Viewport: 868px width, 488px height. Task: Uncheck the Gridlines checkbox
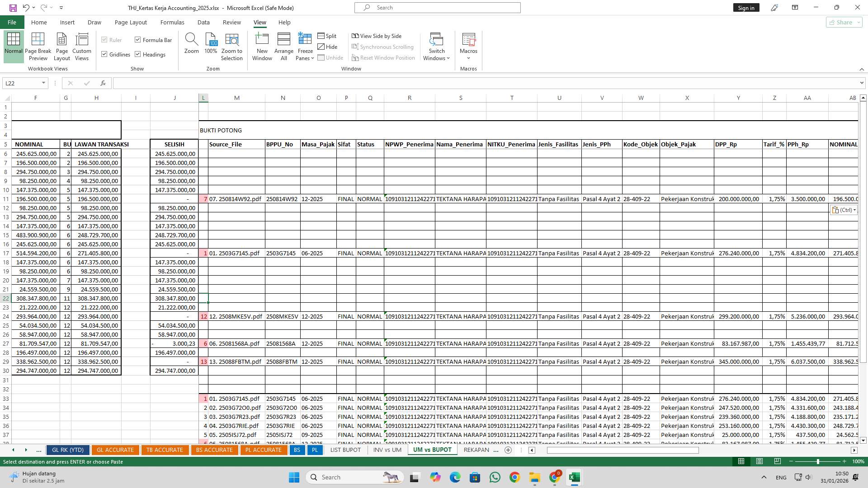point(104,54)
